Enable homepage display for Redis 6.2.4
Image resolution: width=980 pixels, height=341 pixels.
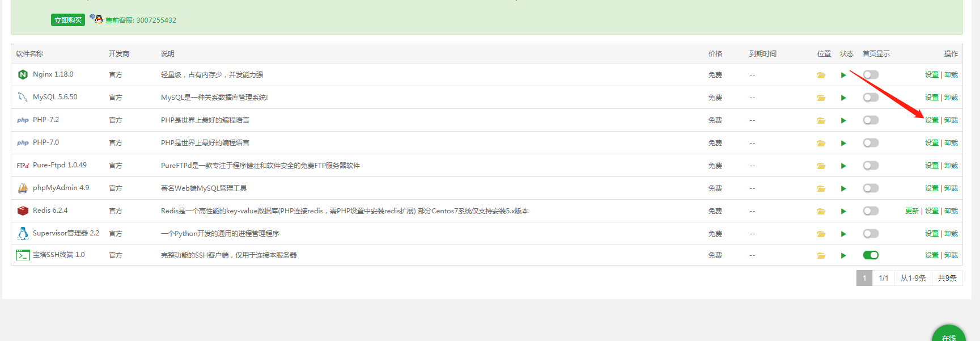[871, 211]
